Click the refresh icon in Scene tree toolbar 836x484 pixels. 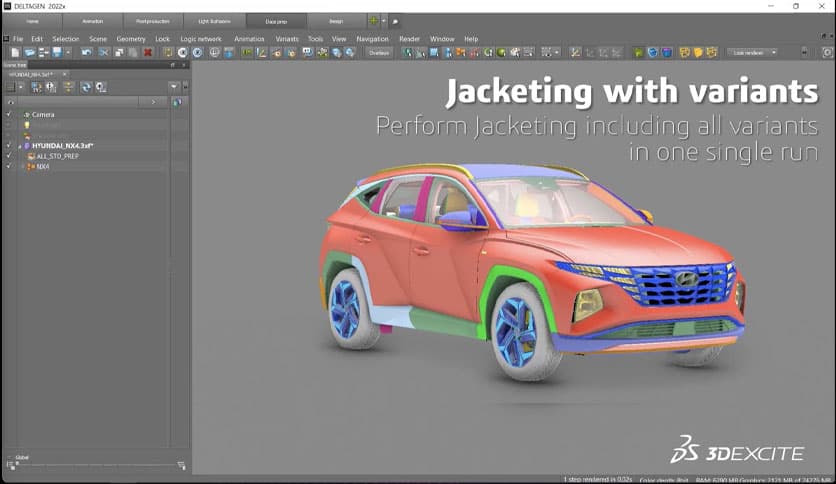(86, 87)
